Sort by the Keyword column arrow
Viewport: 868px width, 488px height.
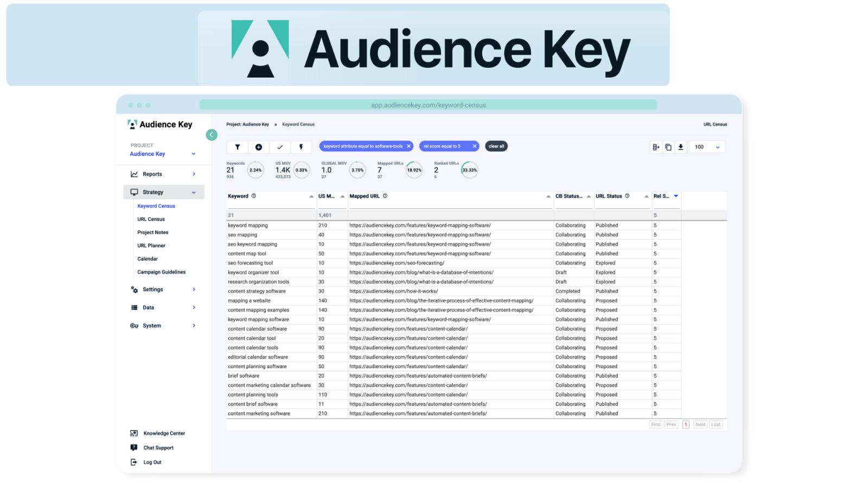(x=311, y=196)
